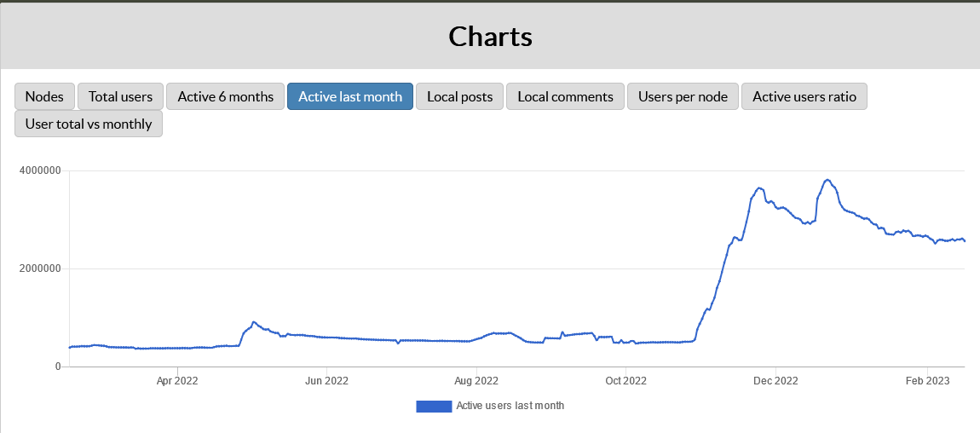This screenshot has width=980, height=433.
Task: Click the Oct 2022 x-axis label
Action: pos(625,381)
